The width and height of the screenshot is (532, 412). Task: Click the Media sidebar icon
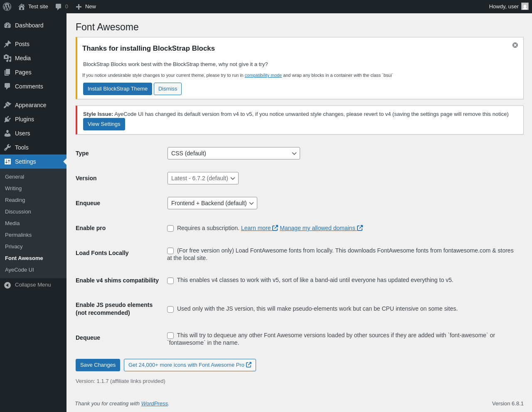(7, 58)
